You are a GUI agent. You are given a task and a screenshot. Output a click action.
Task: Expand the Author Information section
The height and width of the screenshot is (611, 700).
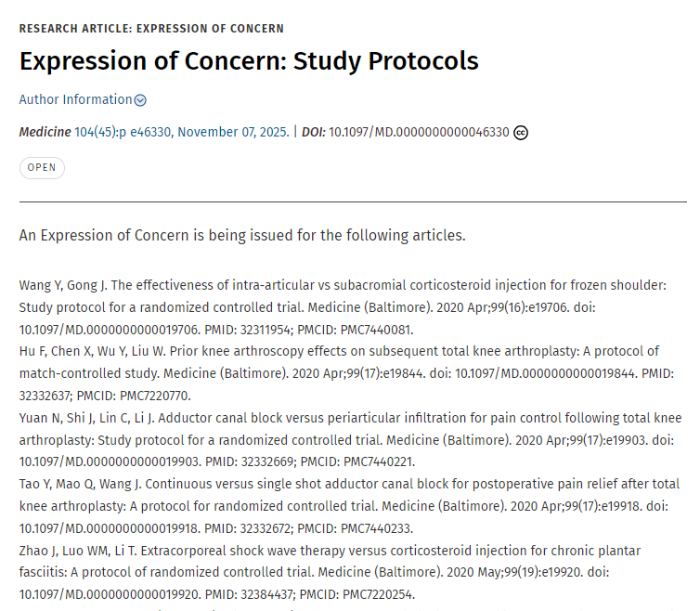click(x=83, y=99)
